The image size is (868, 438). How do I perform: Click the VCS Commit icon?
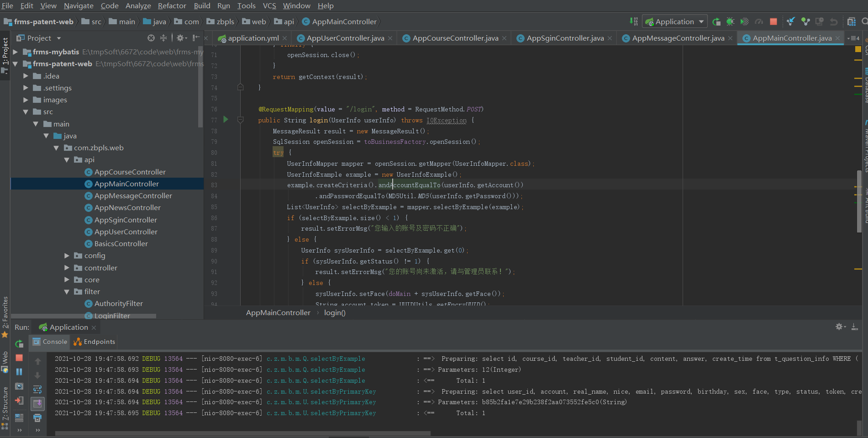coord(805,21)
